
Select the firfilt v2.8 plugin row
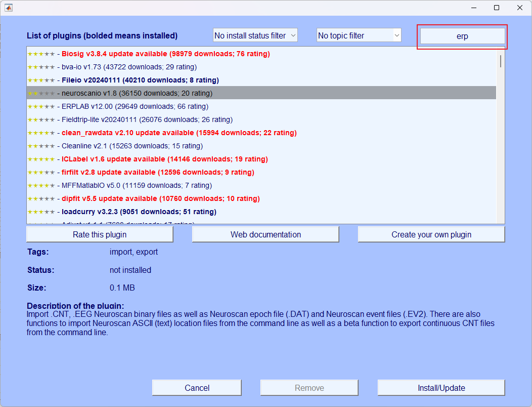point(261,172)
